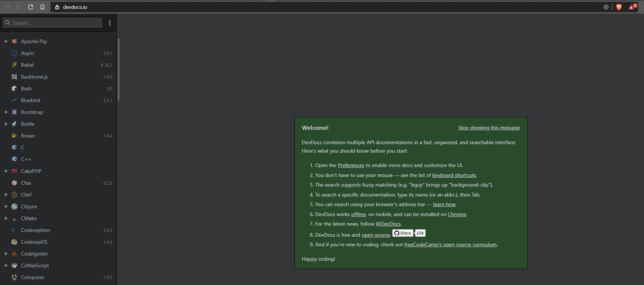Open Brave Shields lion icon

(x=619, y=7)
